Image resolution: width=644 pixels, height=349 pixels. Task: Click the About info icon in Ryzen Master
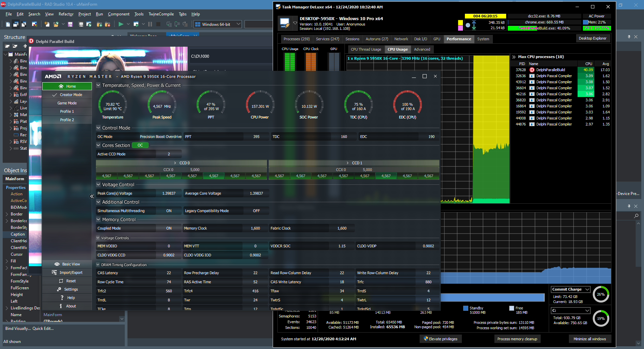click(61, 306)
